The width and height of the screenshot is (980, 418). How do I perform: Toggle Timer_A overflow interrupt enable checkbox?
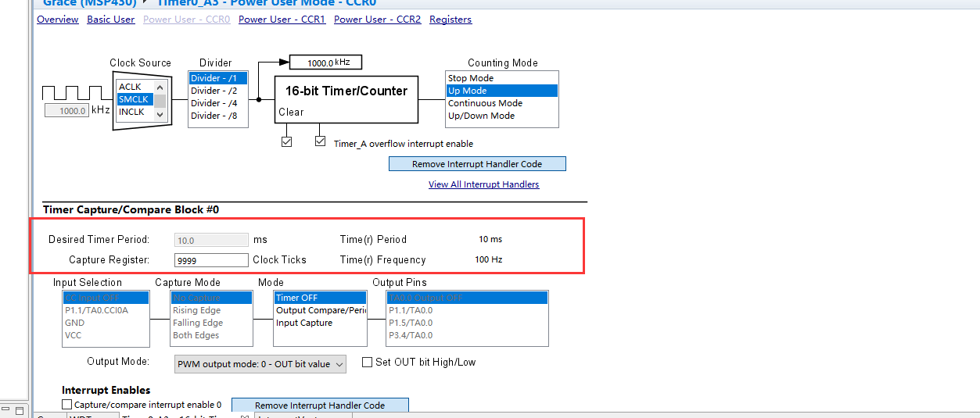(320, 141)
